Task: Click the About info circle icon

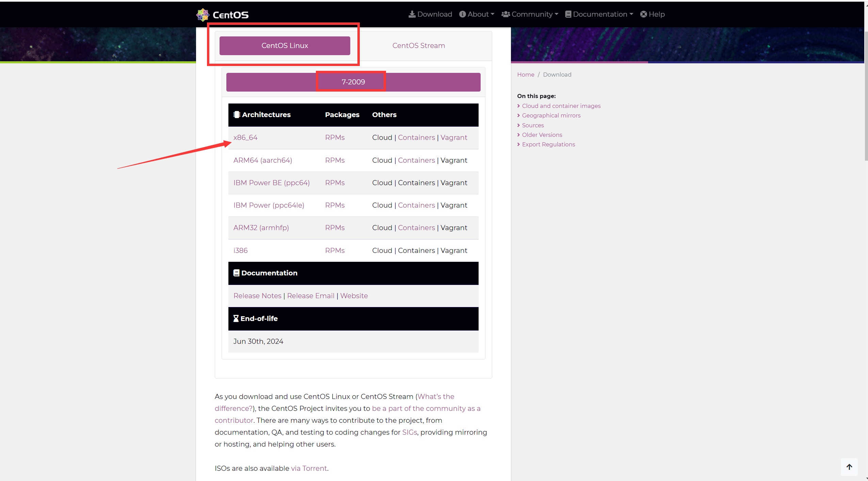Action: [462, 14]
